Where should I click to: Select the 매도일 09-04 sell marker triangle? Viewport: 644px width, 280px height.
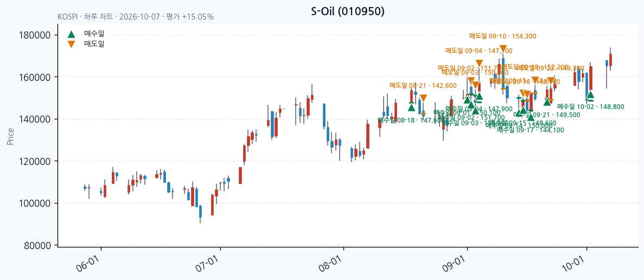[x=479, y=63]
